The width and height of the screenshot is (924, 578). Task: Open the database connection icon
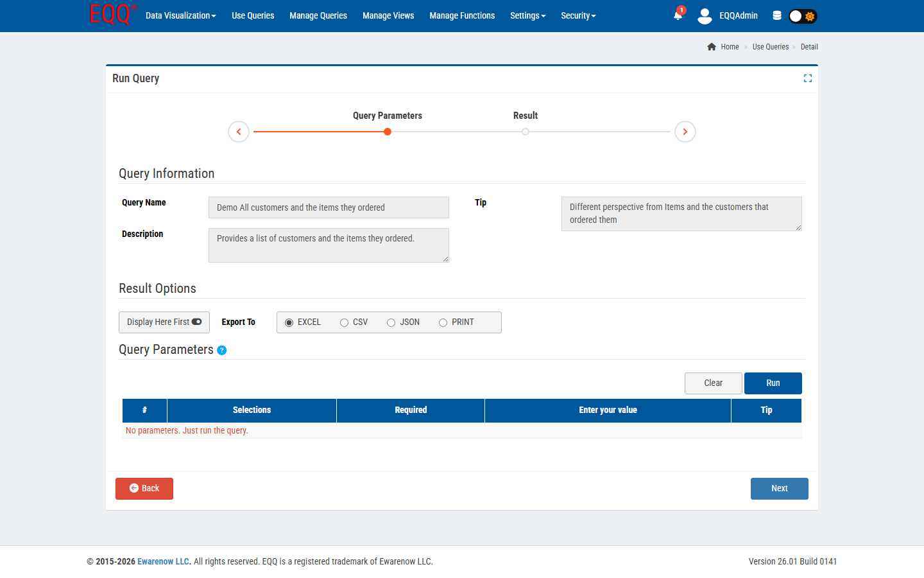pyautogui.click(x=776, y=15)
